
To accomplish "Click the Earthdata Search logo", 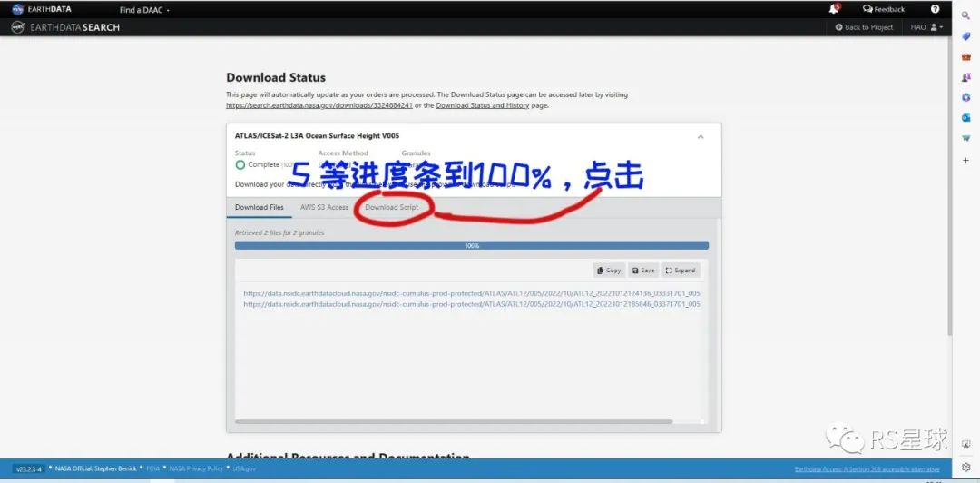I will [65, 27].
